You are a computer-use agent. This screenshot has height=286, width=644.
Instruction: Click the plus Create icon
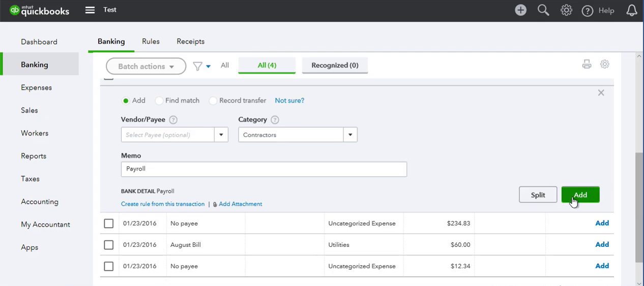coord(520,10)
